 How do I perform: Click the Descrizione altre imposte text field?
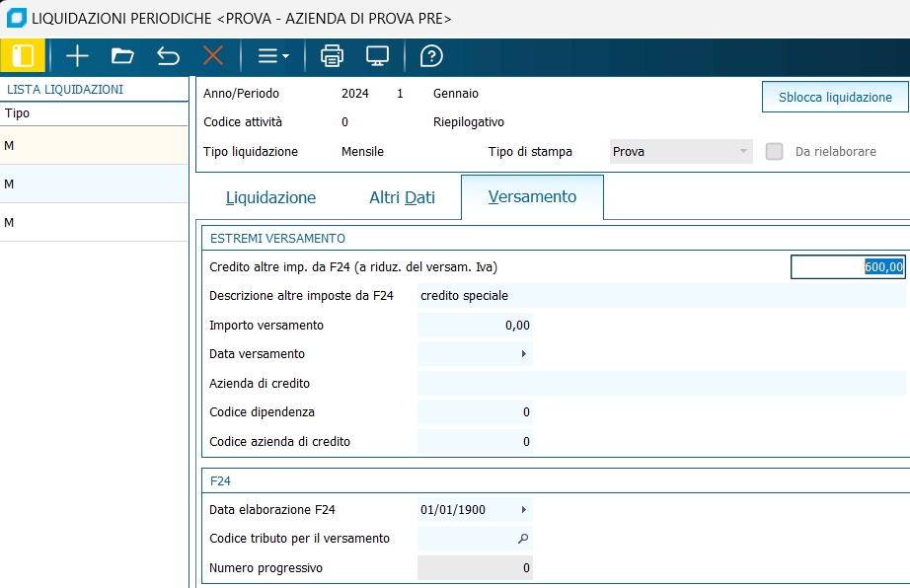click(659, 296)
